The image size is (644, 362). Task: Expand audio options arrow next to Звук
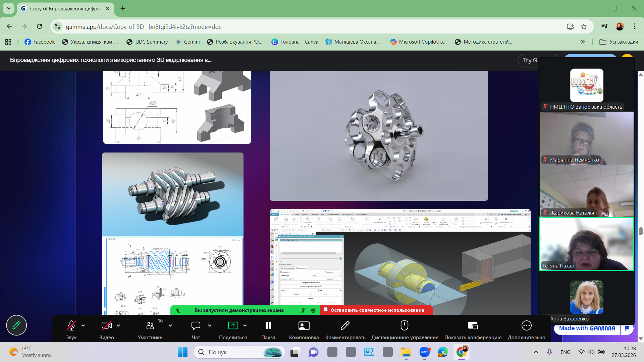[83, 325]
